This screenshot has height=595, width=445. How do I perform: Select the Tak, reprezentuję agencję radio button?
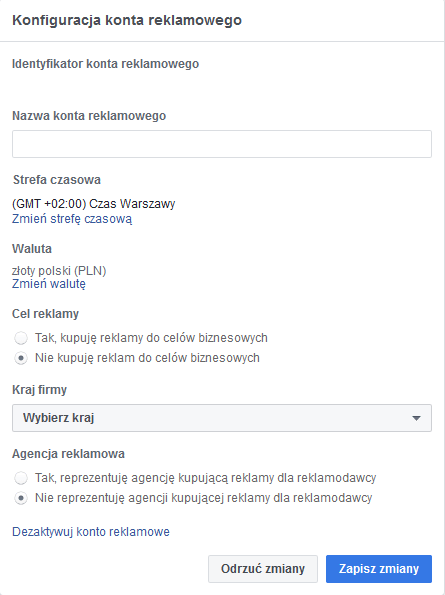[x=21, y=478]
